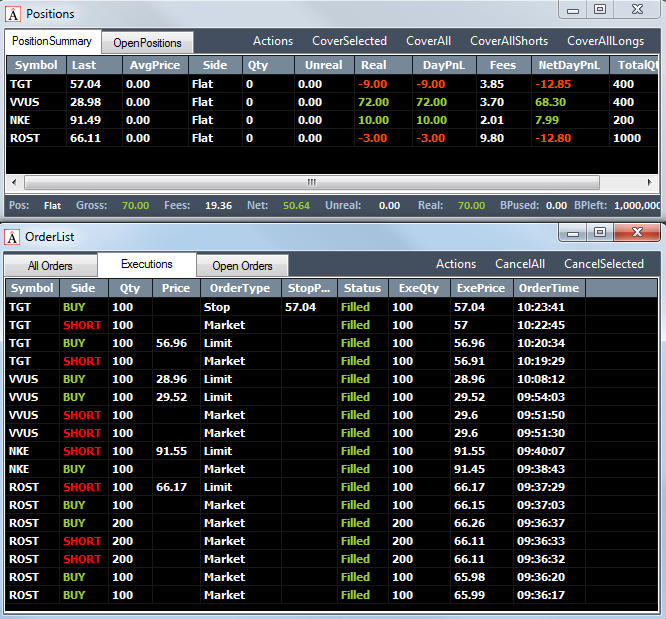Click ROST fees value 9.80
The image size is (666, 619).
[x=492, y=138]
